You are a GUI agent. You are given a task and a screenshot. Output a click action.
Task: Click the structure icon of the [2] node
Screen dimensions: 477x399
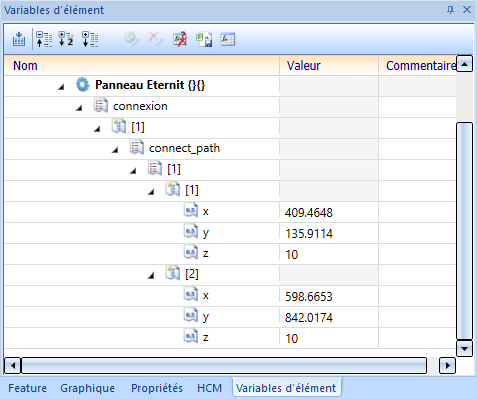click(x=173, y=274)
